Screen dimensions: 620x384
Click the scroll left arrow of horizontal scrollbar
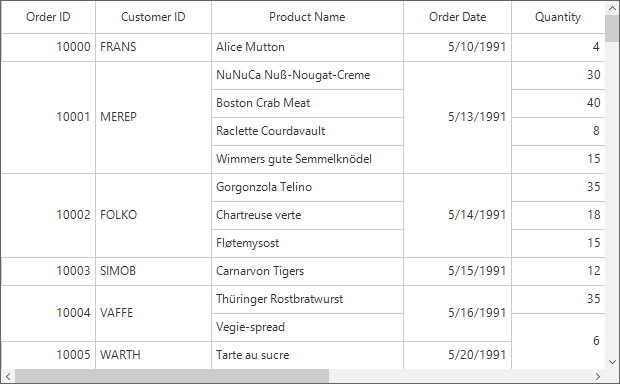pyautogui.click(x=8, y=376)
